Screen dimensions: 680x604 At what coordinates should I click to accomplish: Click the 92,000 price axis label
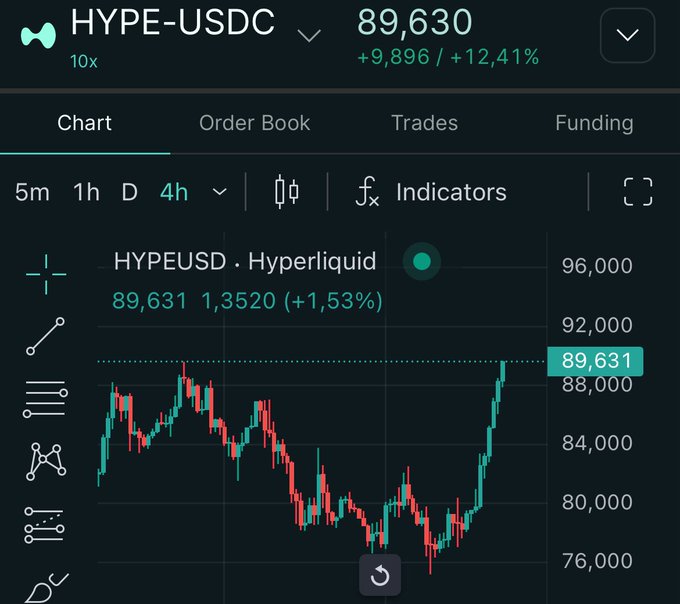click(597, 325)
